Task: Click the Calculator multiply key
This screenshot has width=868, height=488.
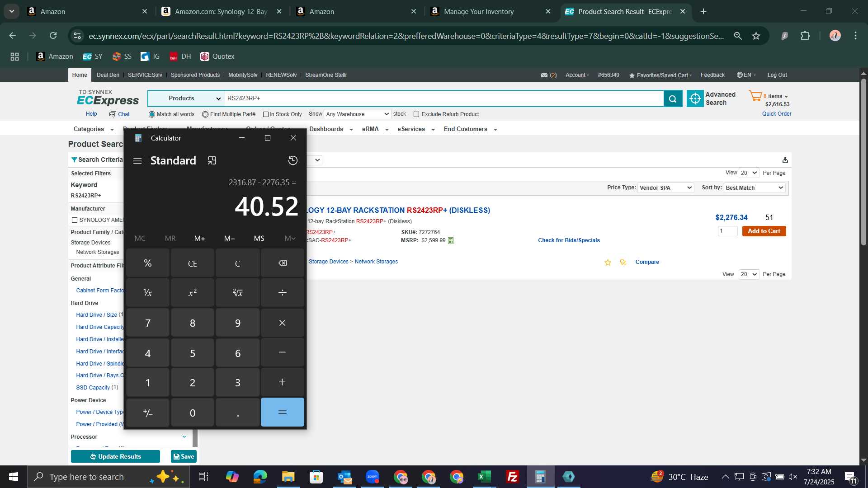Action: (283, 323)
